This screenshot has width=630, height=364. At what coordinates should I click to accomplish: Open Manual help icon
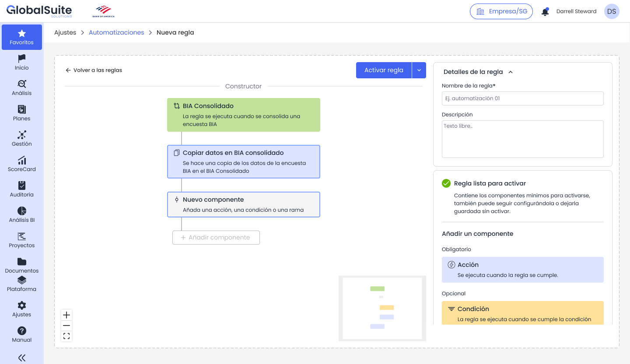22,331
